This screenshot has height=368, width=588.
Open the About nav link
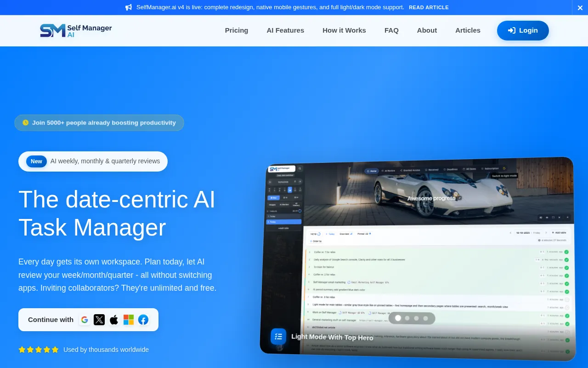pyautogui.click(x=427, y=30)
